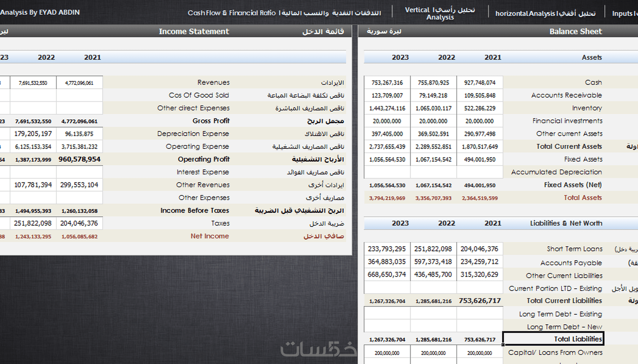Viewport: 638px width, 364px height.
Task: Select the 2021 Taxes value cell
Action: click(x=79, y=223)
